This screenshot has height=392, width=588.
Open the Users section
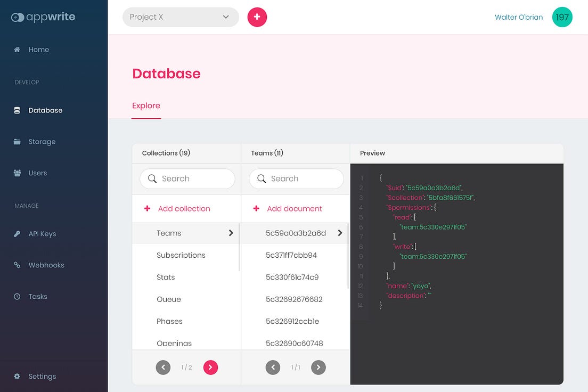tap(37, 173)
